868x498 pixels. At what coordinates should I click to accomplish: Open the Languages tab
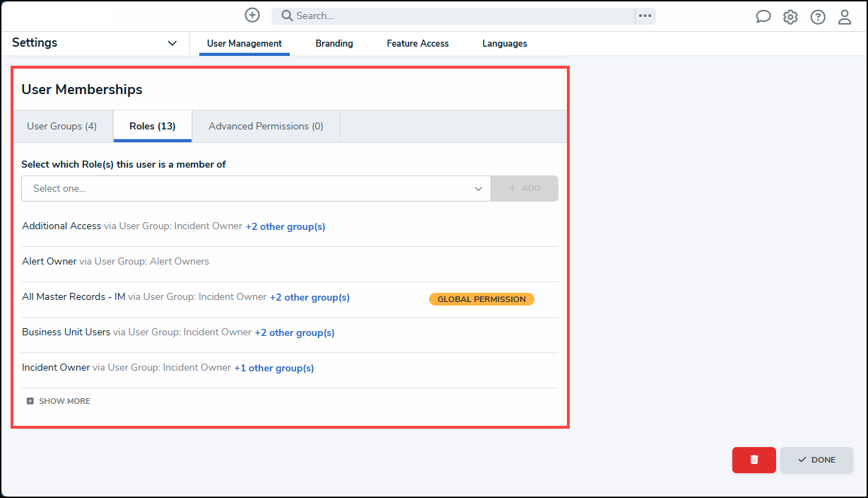[x=505, y=43]
